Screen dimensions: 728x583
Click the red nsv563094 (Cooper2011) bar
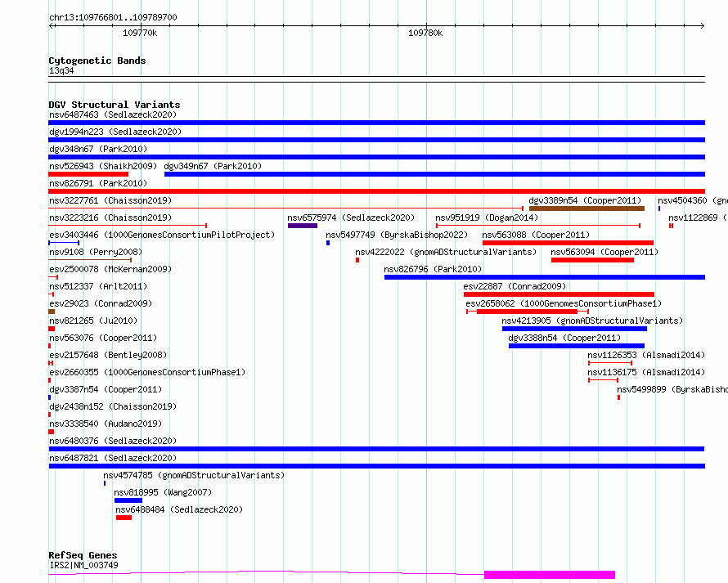coord(592,260)
